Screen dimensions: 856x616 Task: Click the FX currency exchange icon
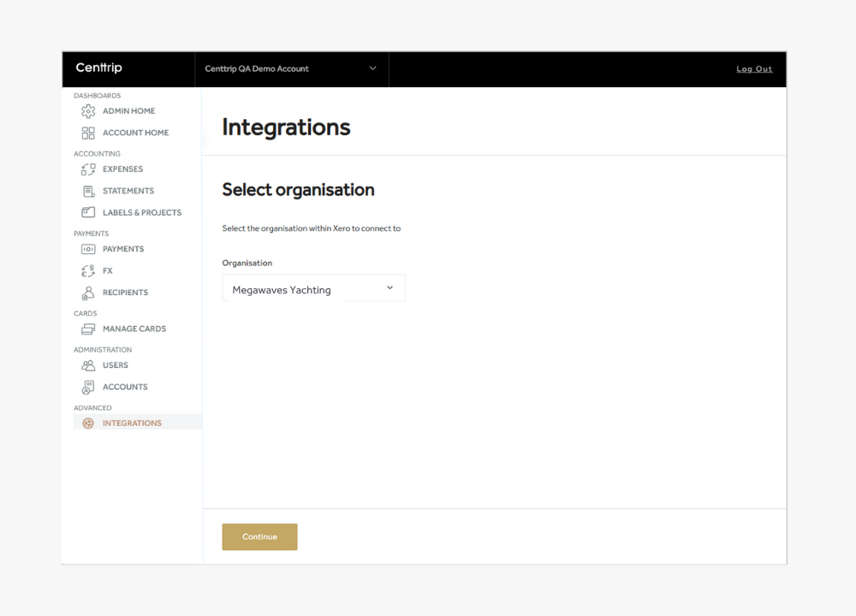pyautogui.click(x=88, y=270)
